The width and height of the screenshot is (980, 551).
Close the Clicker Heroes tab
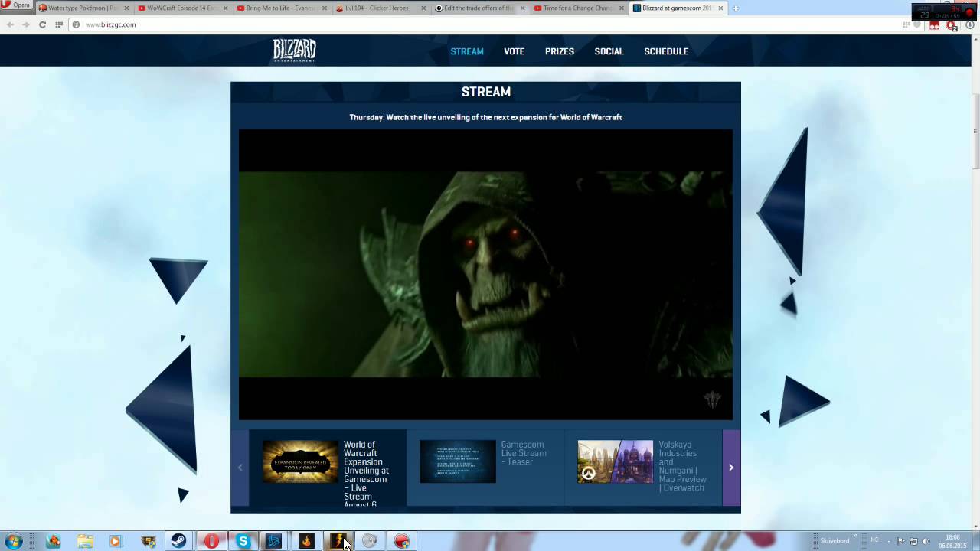(423, 8)
